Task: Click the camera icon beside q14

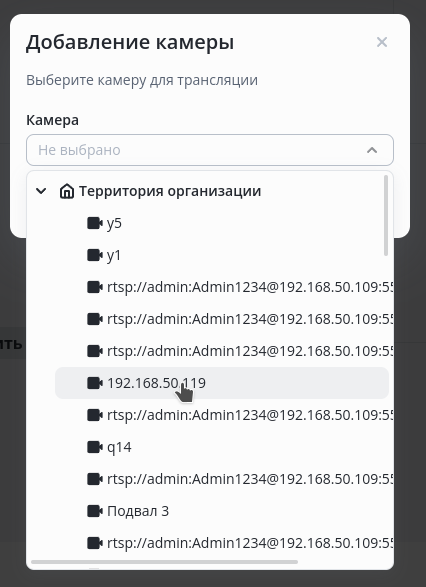Action: [x=95, y=447]
